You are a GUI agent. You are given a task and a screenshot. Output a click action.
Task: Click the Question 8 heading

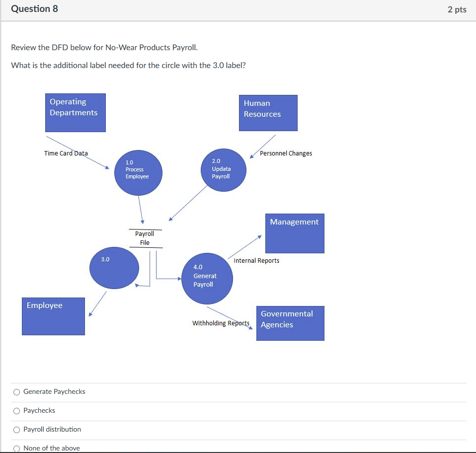[x=34, y=9]
